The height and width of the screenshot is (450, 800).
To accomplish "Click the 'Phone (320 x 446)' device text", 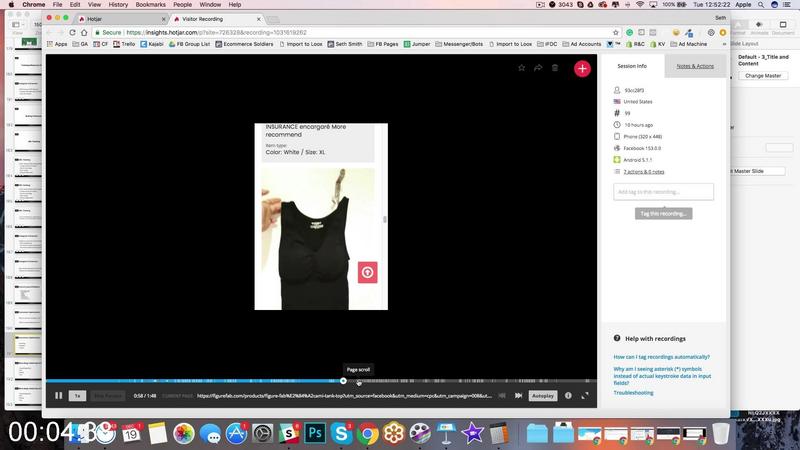I will [x=642, y=136].
